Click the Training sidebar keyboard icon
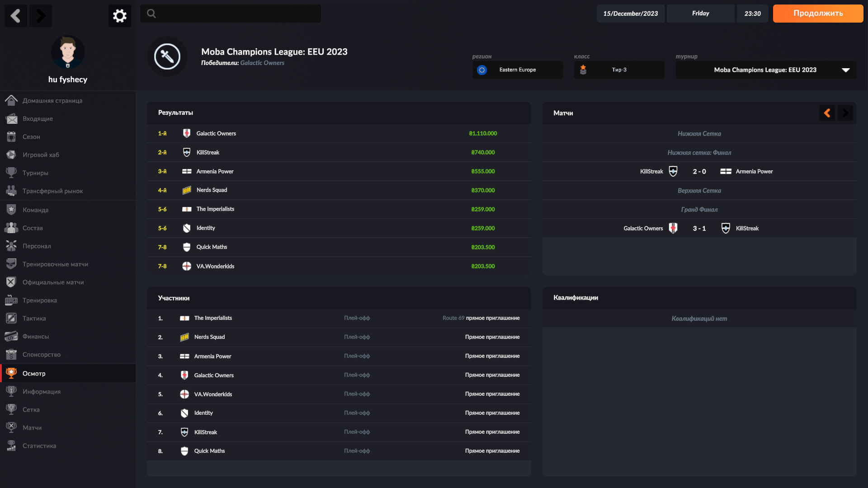The height and width of the screenshot is (488, 868). pyautogui.click(x=11, y=300)
